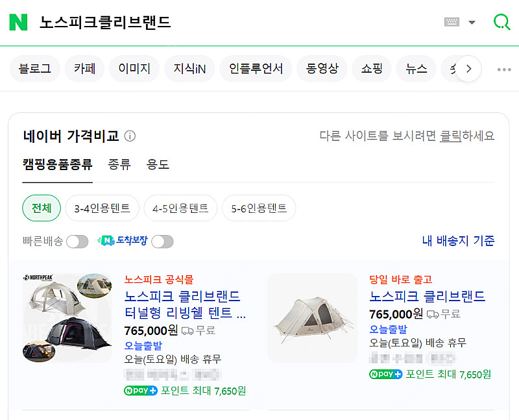Click the Npay badge on the first product
The height and width of the screenshot is (420, 519).
click(x=141, y=391)
